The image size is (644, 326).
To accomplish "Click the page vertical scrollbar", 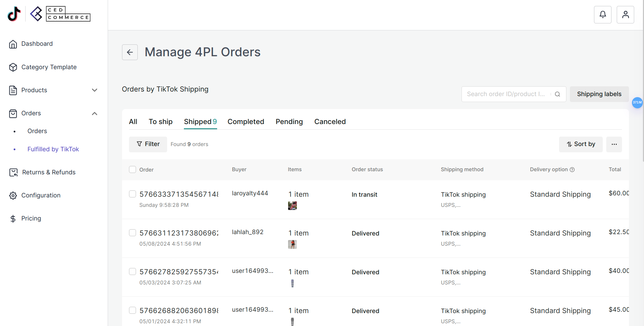I will [643, 80].
